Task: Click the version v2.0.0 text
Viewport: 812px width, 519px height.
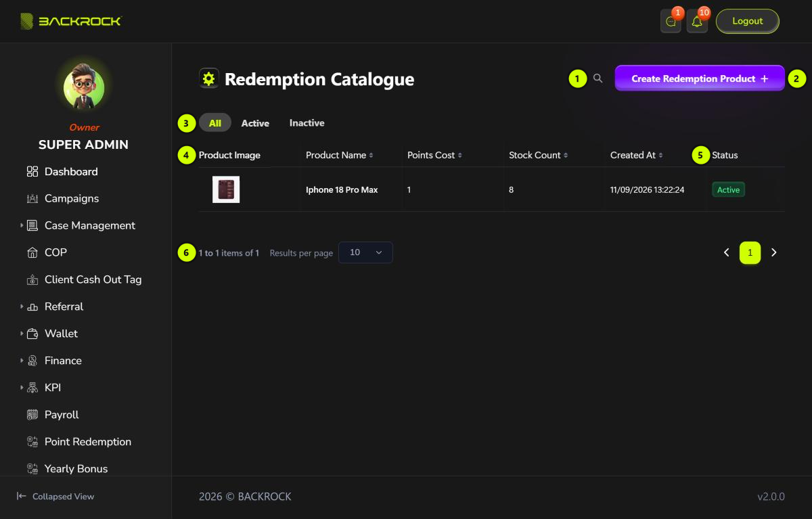Action: click(x=771, y=497)
